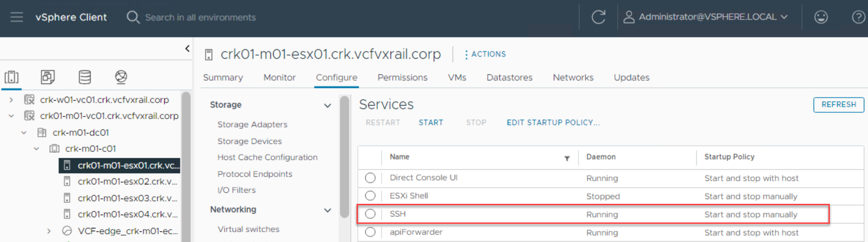The height and width of the screenshot is (242, 868).
Task: Open the hamburger navigation menu
Action: 17,17
